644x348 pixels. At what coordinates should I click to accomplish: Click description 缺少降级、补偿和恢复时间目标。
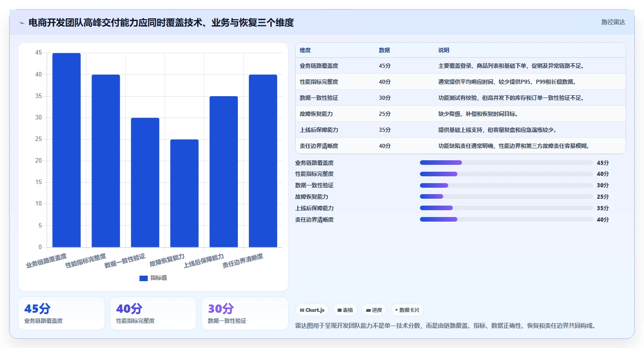click(478, 114)
